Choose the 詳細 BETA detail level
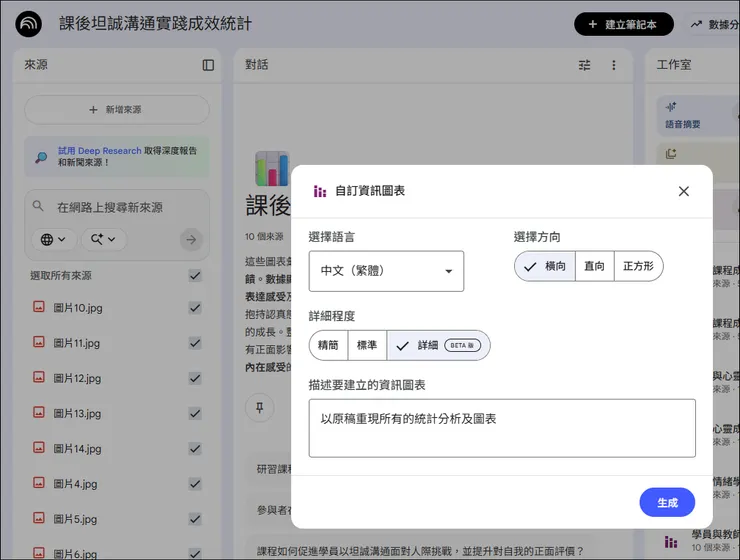This screenshot has height=560, width=740. (x=438, y=345)
